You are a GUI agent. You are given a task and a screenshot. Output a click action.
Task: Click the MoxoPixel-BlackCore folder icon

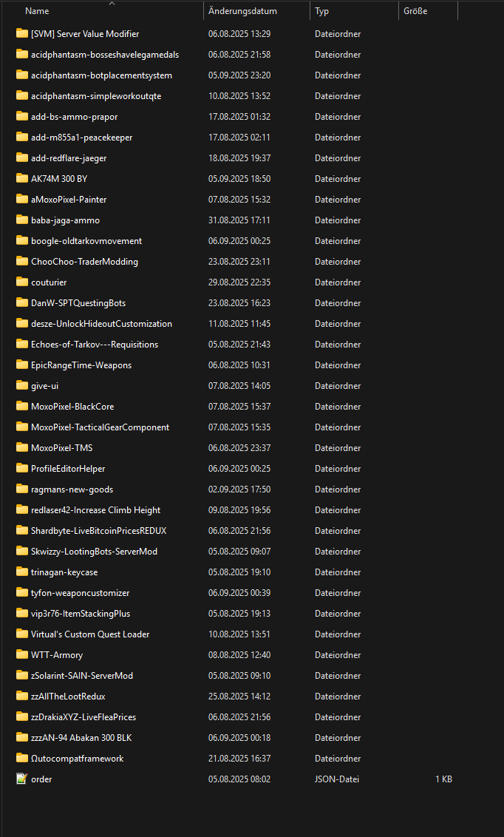[22, 406]
